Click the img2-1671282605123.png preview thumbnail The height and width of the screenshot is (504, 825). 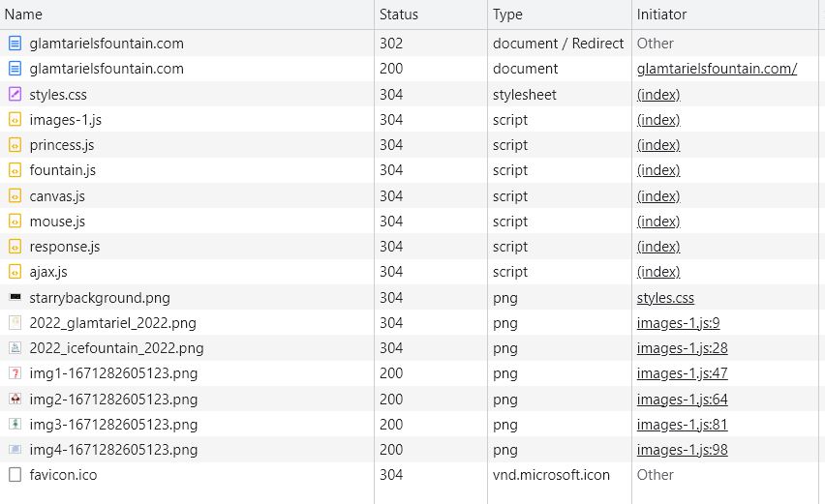click(x=15, y=400)
